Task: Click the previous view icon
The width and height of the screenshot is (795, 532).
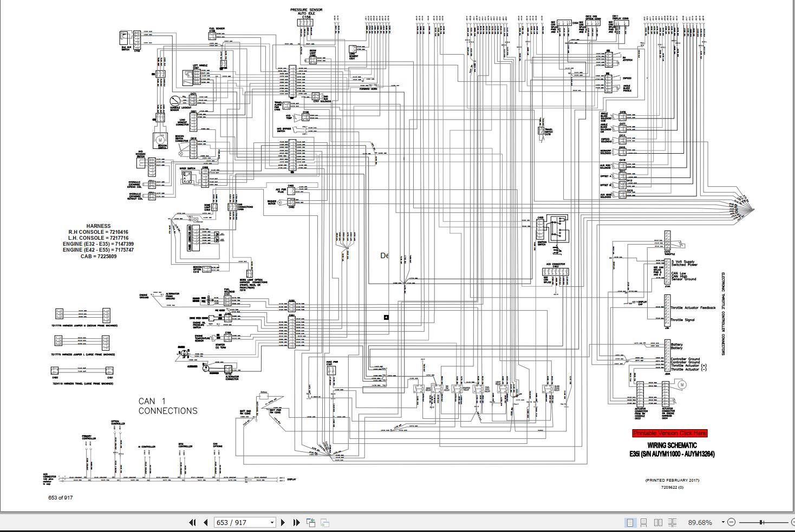Action: (311, 522)
